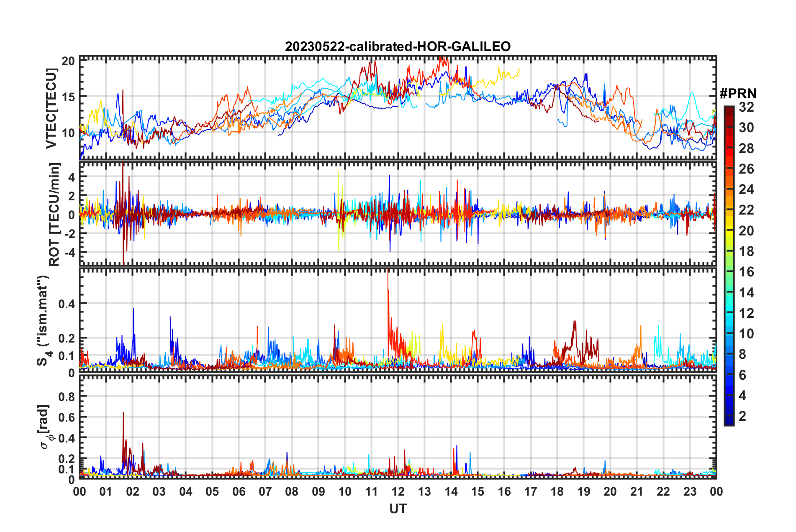This screenshot has width=796, height=532.
Task: Click the "09" hour label on the UT axis
Action: [x=318, y=491]
